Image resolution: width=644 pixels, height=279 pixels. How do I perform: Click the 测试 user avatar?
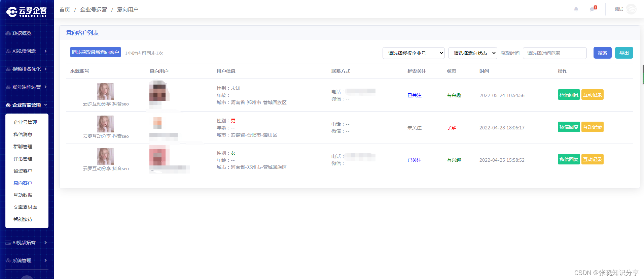tap(631, 9)
